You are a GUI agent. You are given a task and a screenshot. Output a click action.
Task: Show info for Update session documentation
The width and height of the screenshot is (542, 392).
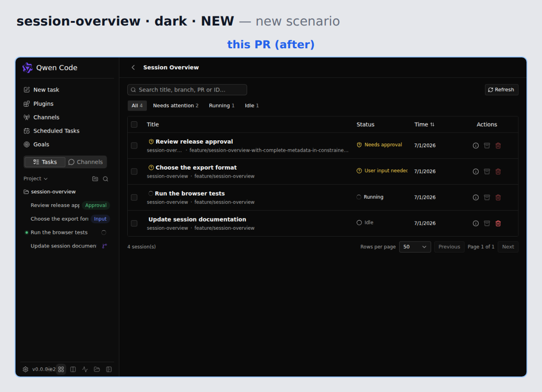pyautogui.click(x=476, y=223)
